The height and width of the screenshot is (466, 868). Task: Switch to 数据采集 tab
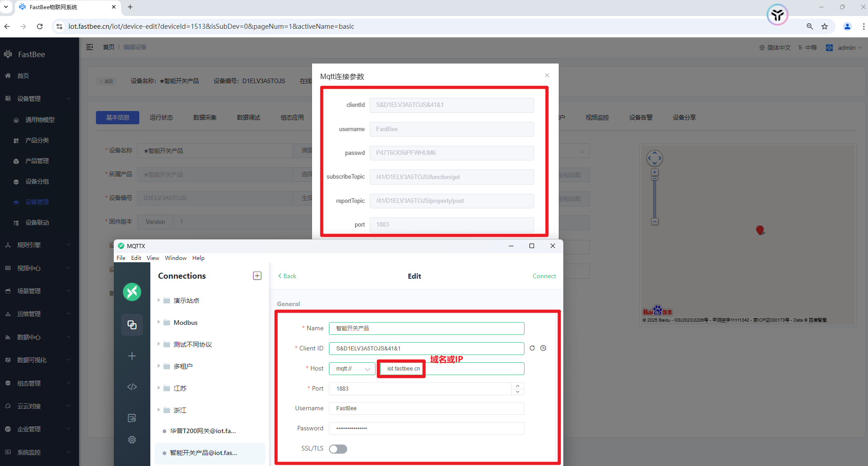click(205, 117)
